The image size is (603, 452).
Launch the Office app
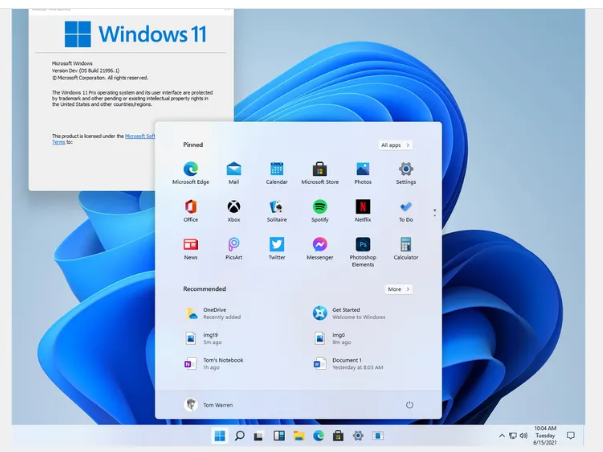coord(191,211)
